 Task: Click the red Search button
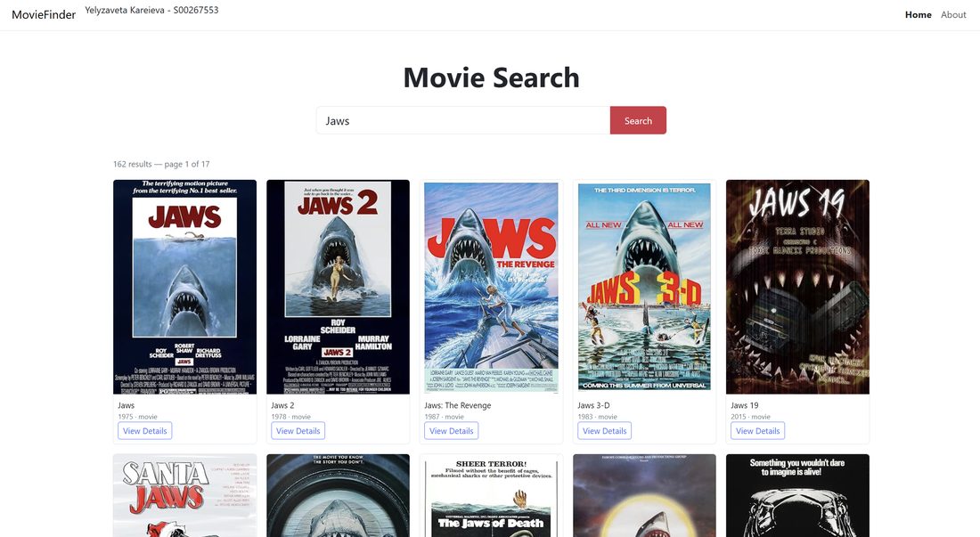638,120
